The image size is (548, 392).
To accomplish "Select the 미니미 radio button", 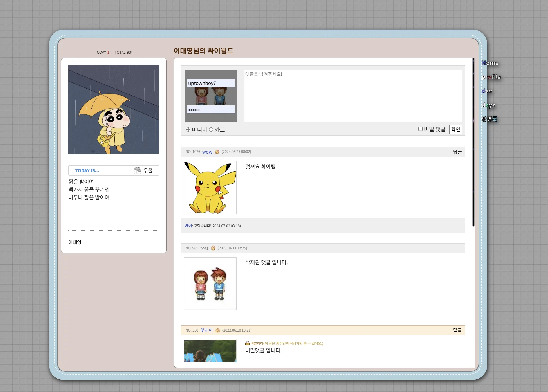I will pos(188,130).
